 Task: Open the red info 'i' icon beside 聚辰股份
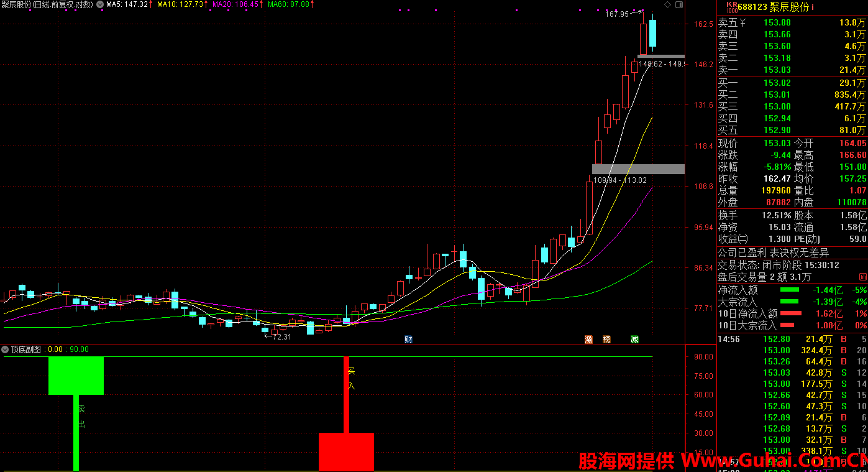click(x=812, y=7)
